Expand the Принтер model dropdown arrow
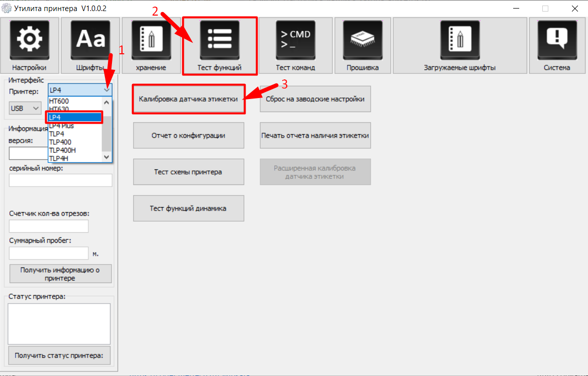The image size is (588, 376). coord(106,90)
